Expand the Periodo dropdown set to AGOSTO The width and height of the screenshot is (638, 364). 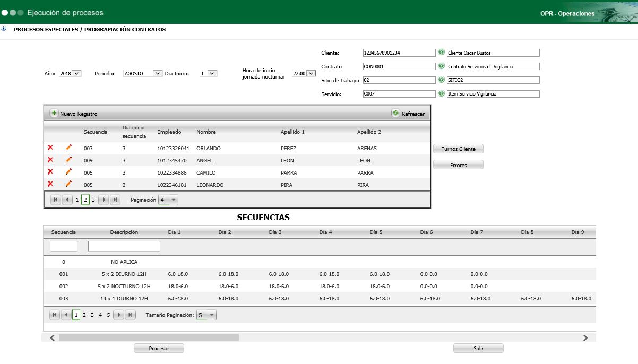(142, 74)
